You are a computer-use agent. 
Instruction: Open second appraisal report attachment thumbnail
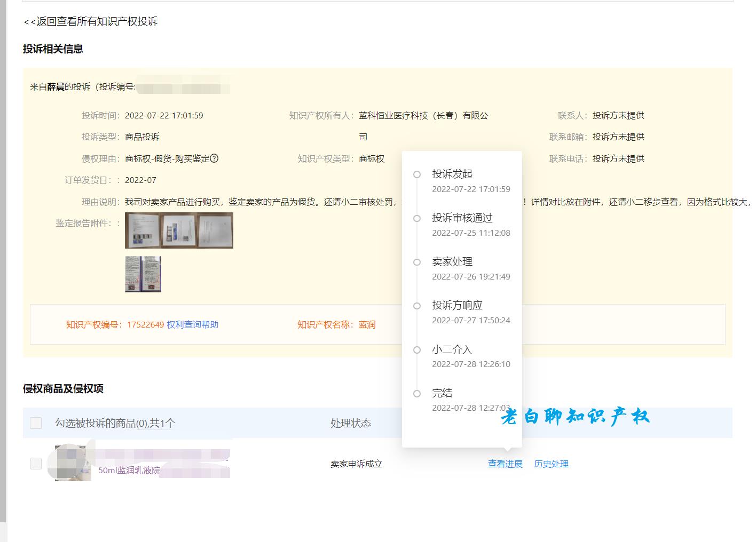coord(179,230)
